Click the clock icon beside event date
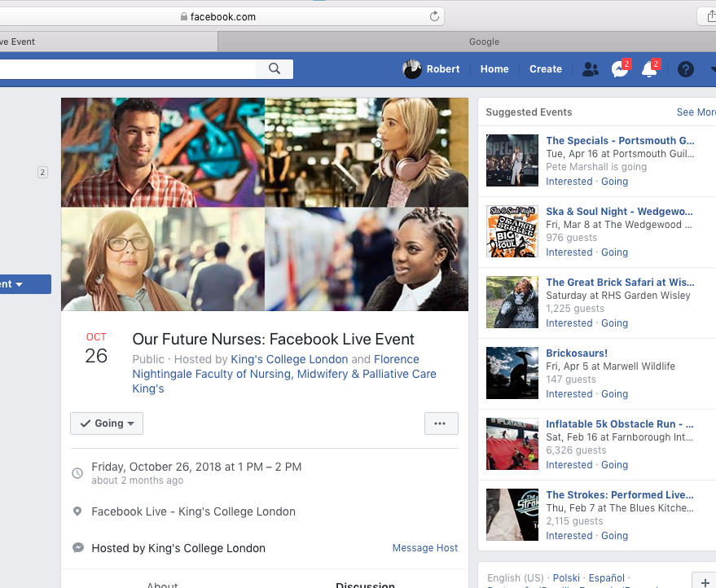Image resolution: width=716 pixels, height=588 pixels. point(77,473)
